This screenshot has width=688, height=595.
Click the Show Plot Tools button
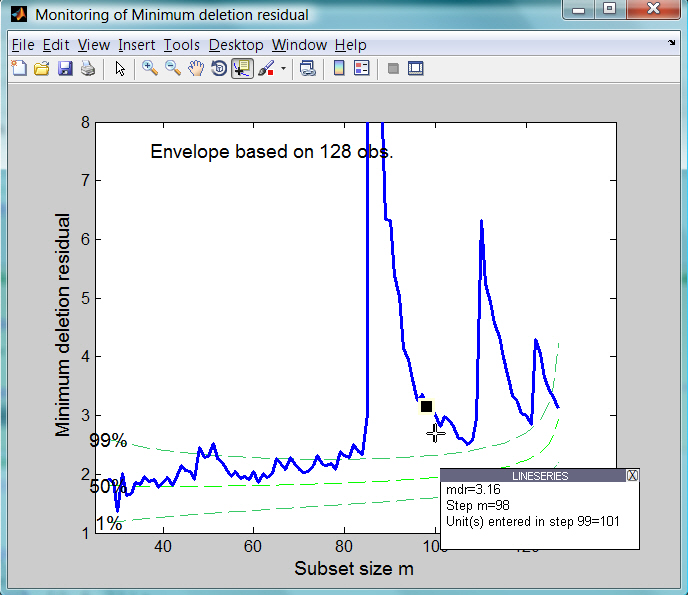tap(416, 69)
